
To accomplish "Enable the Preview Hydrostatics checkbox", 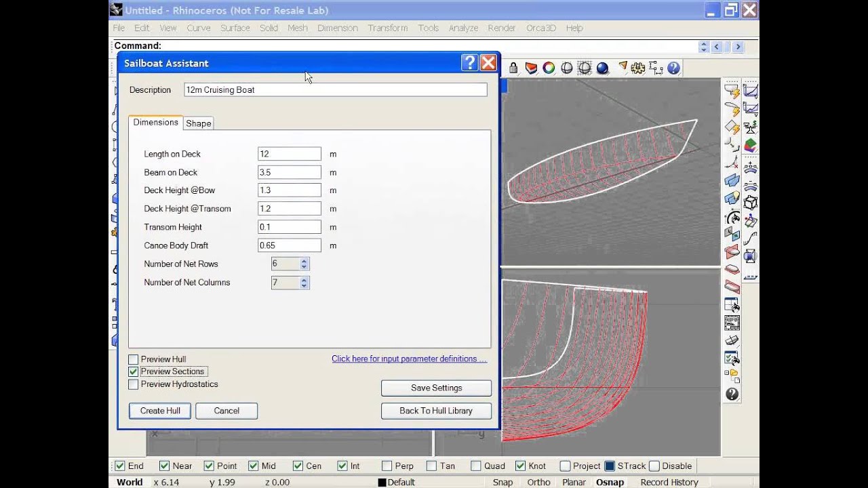I will (x=133, y=384).
